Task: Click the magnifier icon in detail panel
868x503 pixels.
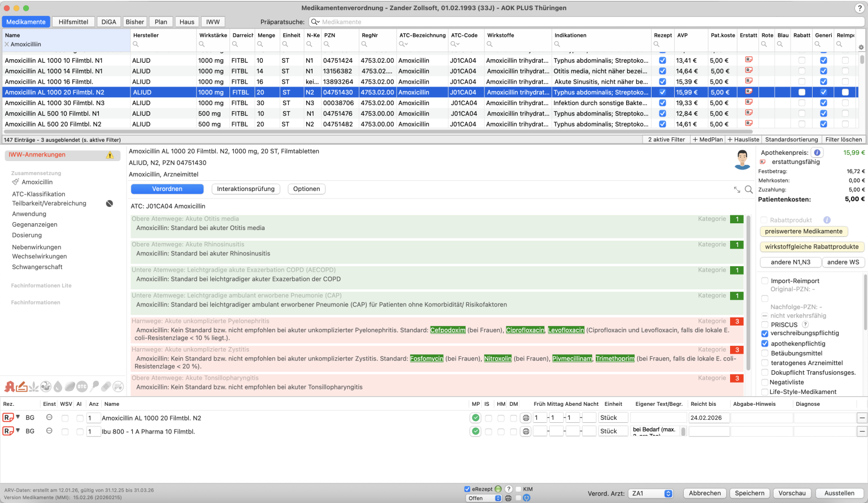Action: coord(749,190)
